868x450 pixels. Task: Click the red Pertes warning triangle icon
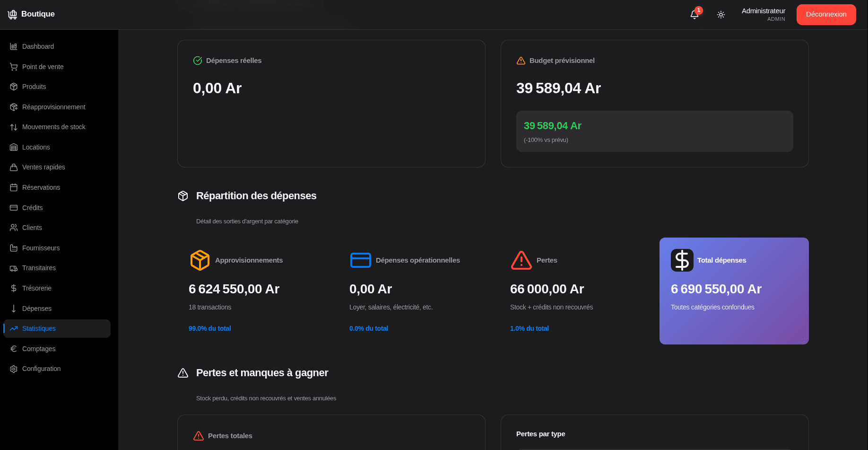pos(521,260)
